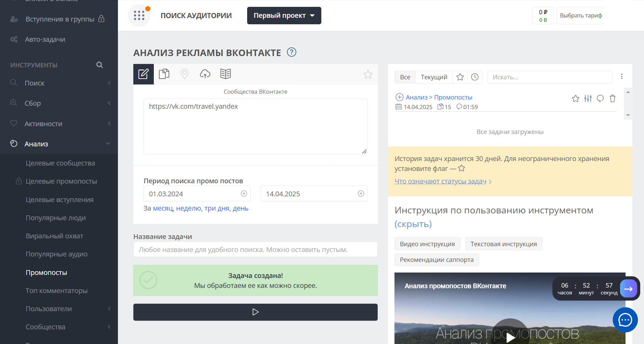Viewport: 644px width, 344px height.
Task: Switch to the Текущий tasks tab
Action: (434, 77)
